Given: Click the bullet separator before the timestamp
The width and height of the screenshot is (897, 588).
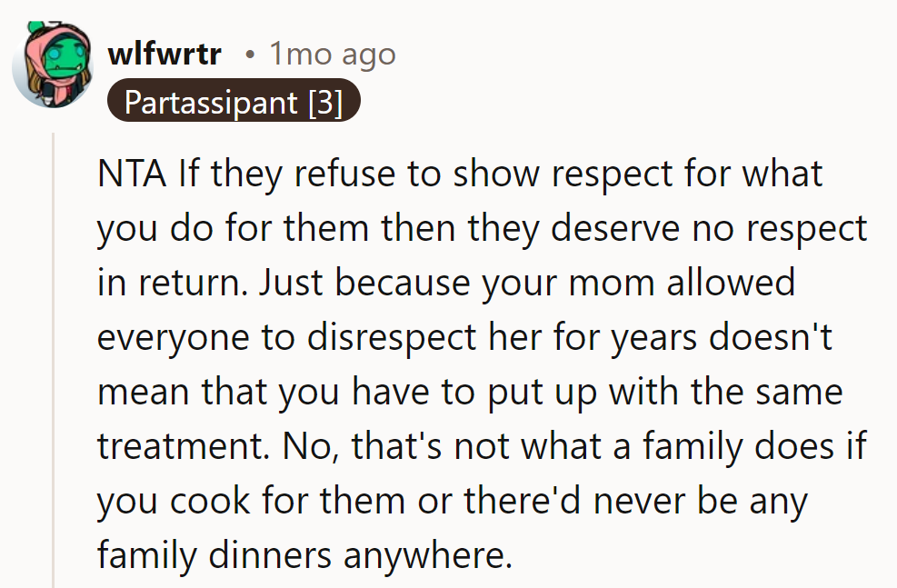Looking at the screenshot, I should [x=250, y=55].
